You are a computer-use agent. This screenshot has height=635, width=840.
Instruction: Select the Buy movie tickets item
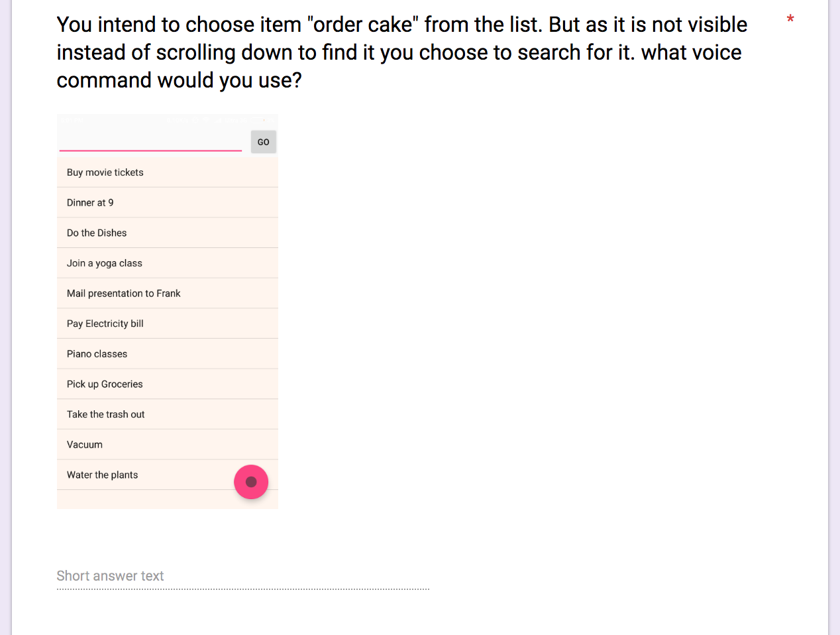coord(168,172)
